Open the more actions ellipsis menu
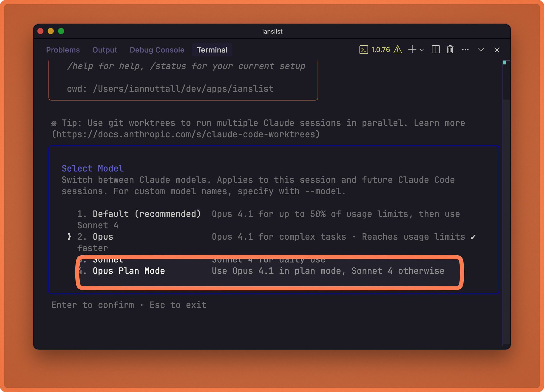 pos(465,50)
